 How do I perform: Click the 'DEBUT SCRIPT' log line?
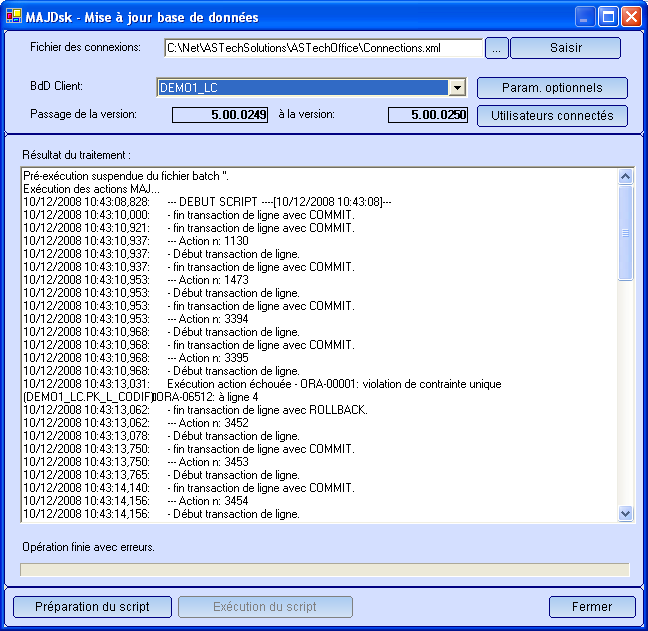click(207, 202)
